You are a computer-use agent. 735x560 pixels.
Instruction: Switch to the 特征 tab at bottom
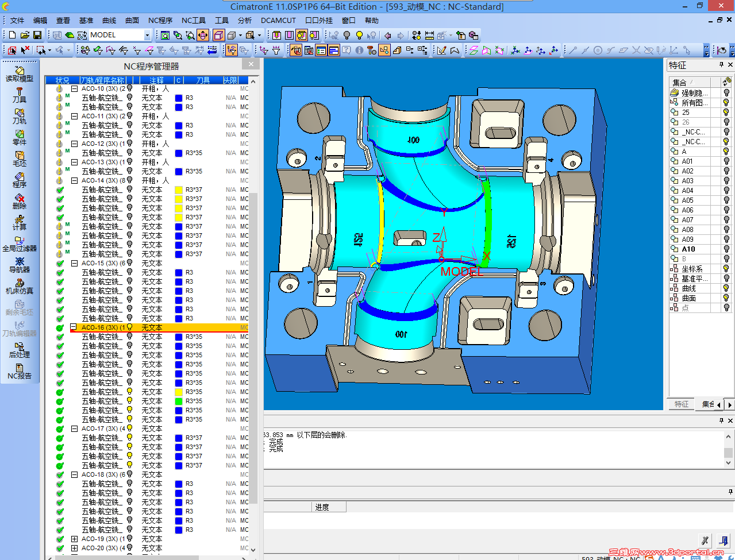[682, 404]
